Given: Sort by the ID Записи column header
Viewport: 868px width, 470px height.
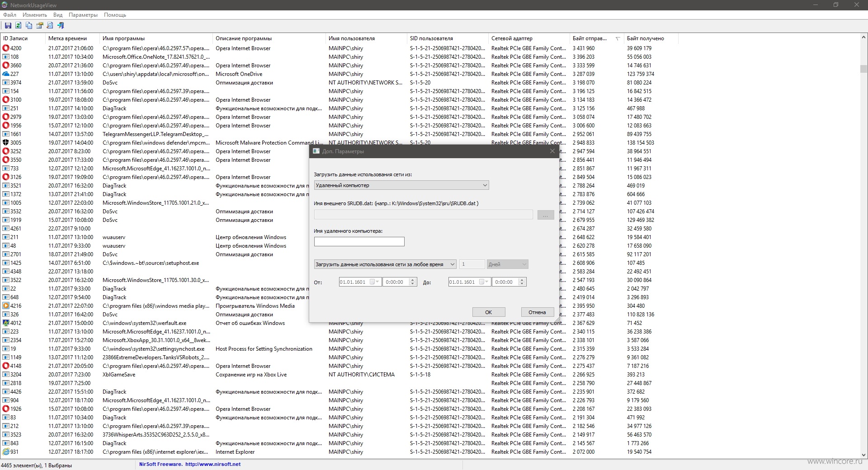Looking at the screenshot, I should 23,38.
